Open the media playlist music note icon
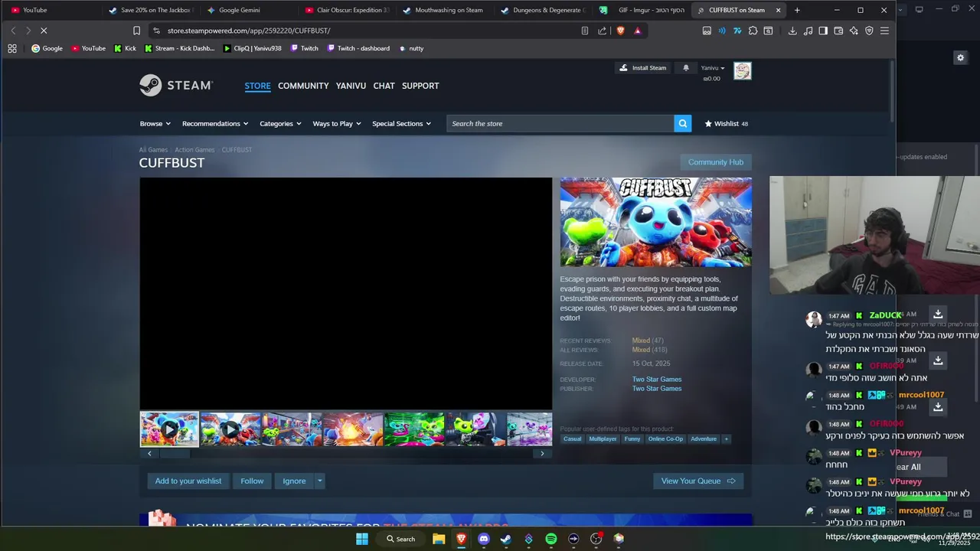This screenshot has width=980, height=551. tap(808, 31)
